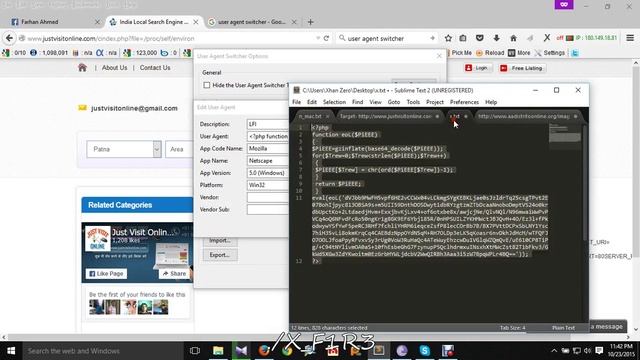Screen dimensions: 640x360
Task: Click the search arrow in Firefox search box
Action: 432,38
